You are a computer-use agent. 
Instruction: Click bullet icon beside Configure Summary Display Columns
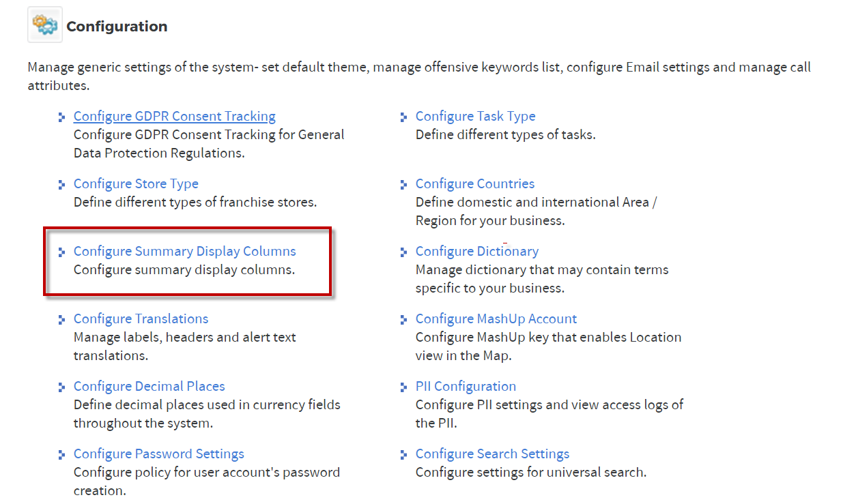(x=62, y=252)
